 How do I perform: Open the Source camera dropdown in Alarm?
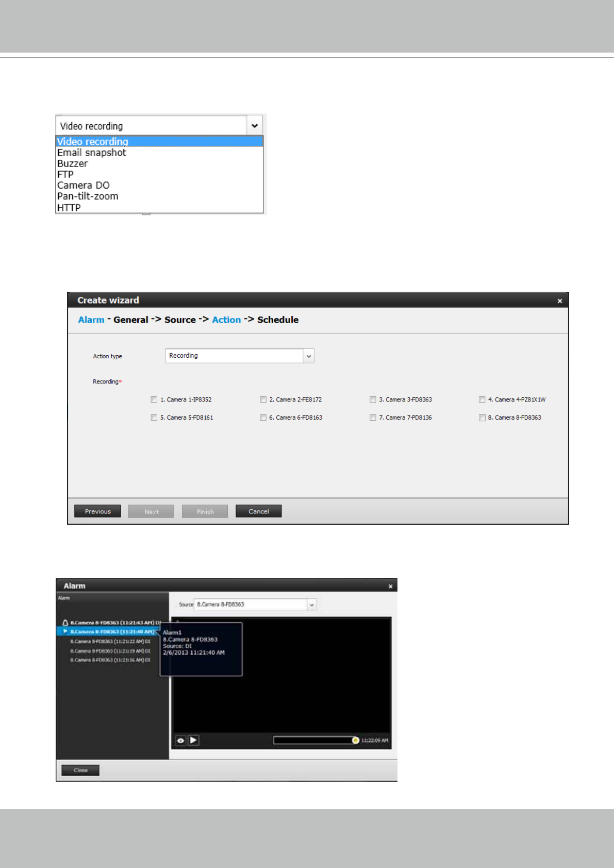pyautogui.click(x=311, y=605)
